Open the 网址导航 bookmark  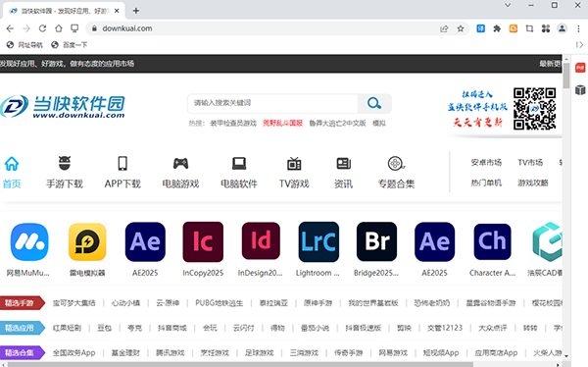(x=24, y=45)
